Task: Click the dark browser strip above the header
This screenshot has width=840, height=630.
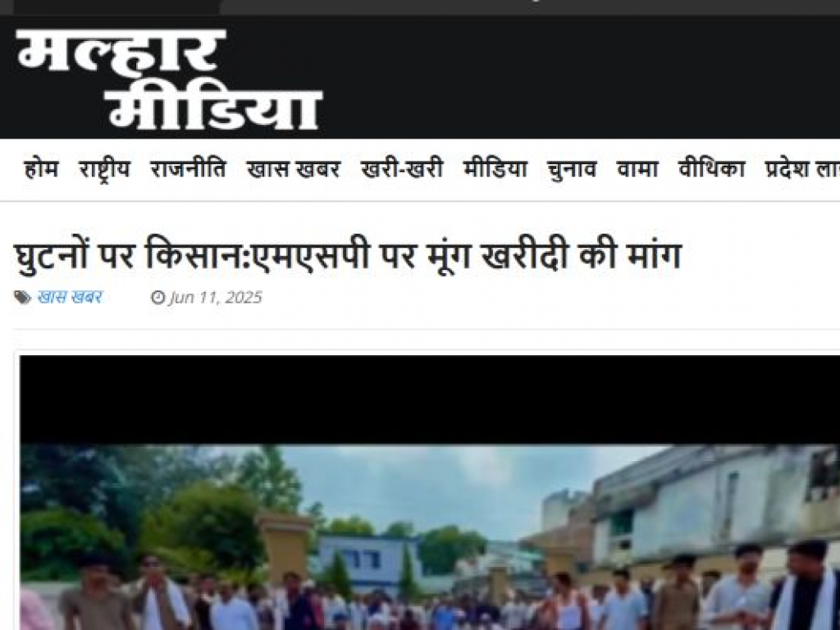Action: pos(420,7)
